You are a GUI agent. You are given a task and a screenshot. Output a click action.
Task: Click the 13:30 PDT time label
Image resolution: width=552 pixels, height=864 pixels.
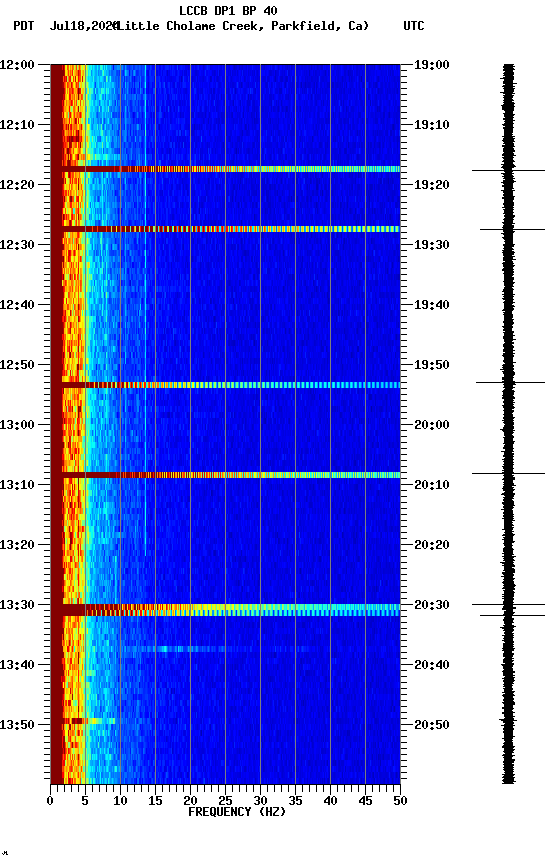[17, 605]
